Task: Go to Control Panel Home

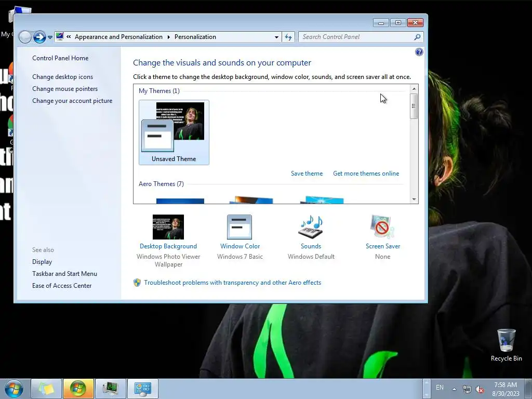Action: (60, 58)
